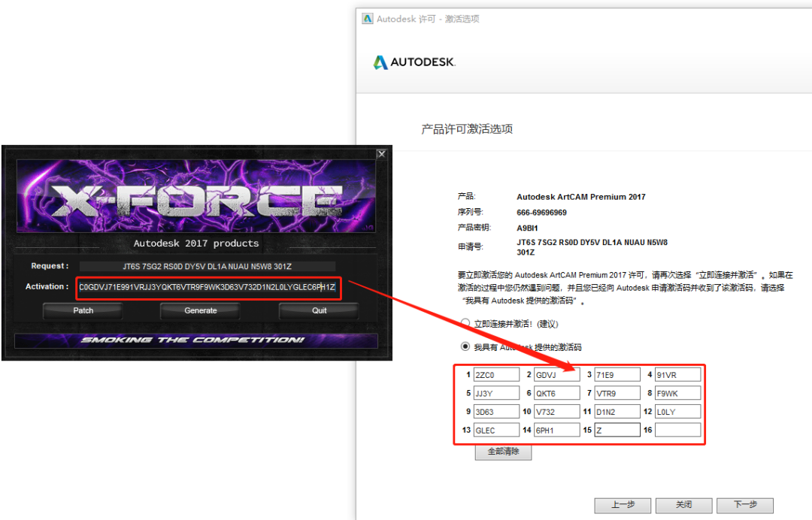Click activation code box 13 containing GLEC

496,430
